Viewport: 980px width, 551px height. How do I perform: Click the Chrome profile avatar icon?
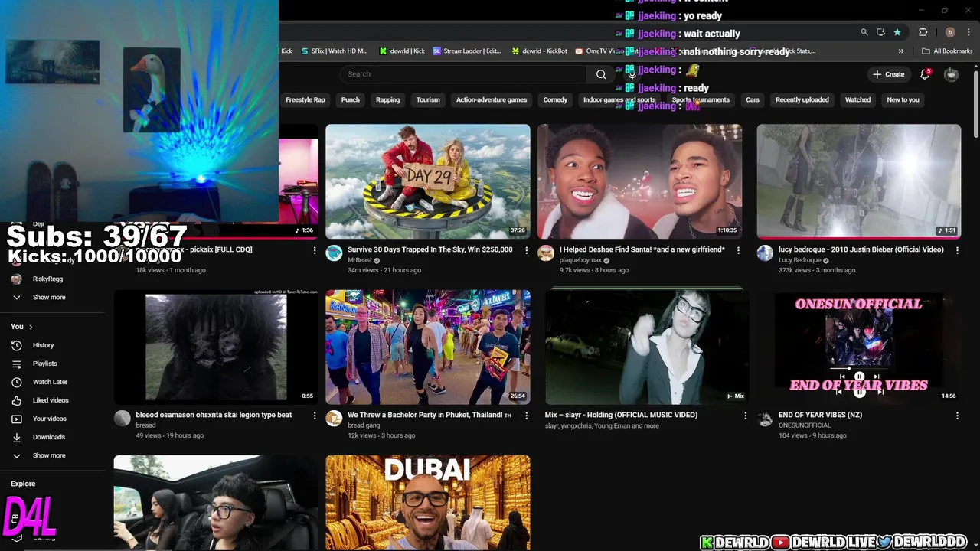[x=950, y=32]
